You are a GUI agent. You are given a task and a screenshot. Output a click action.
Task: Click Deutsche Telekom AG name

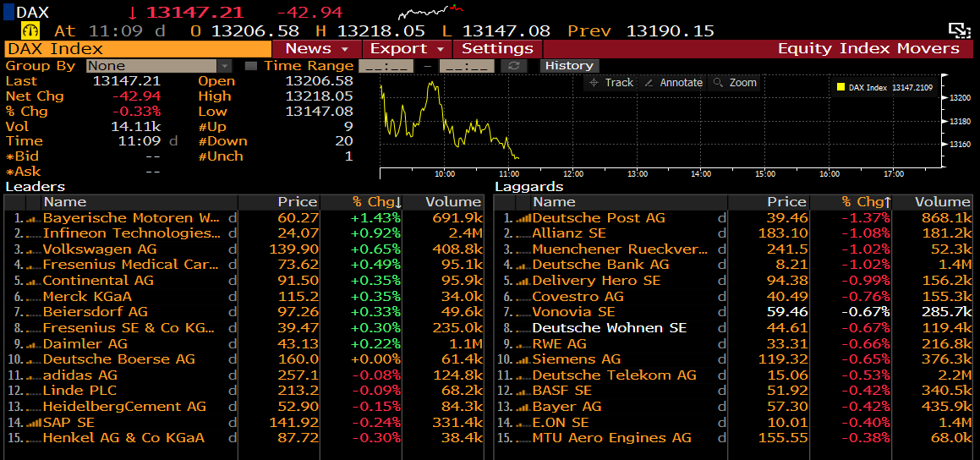(x=614, y=375)
